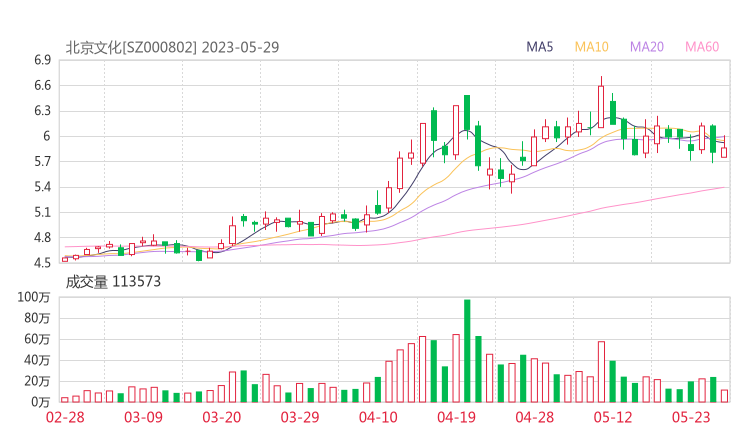Click the 05-23 date axis label
This screenshot has width=740, height=440.
point(691,417)
